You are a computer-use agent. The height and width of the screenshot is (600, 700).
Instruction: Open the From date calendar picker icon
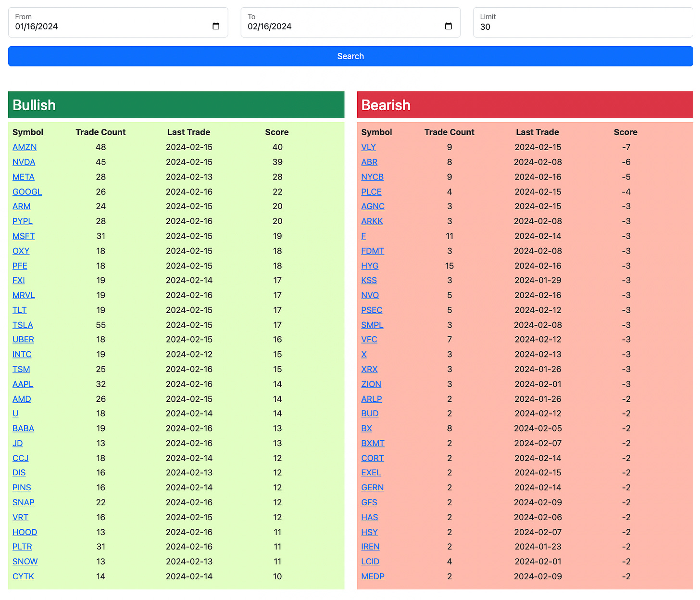tap(216, 26)
